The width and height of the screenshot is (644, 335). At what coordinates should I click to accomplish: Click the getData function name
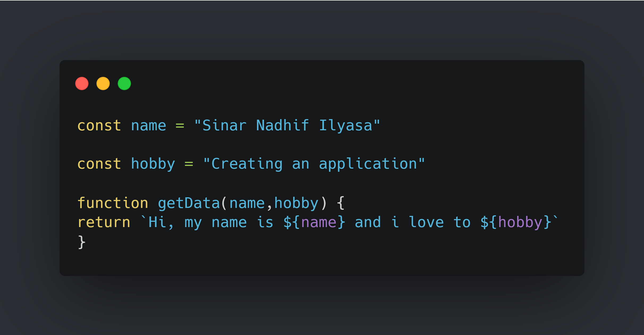[189, 203]
